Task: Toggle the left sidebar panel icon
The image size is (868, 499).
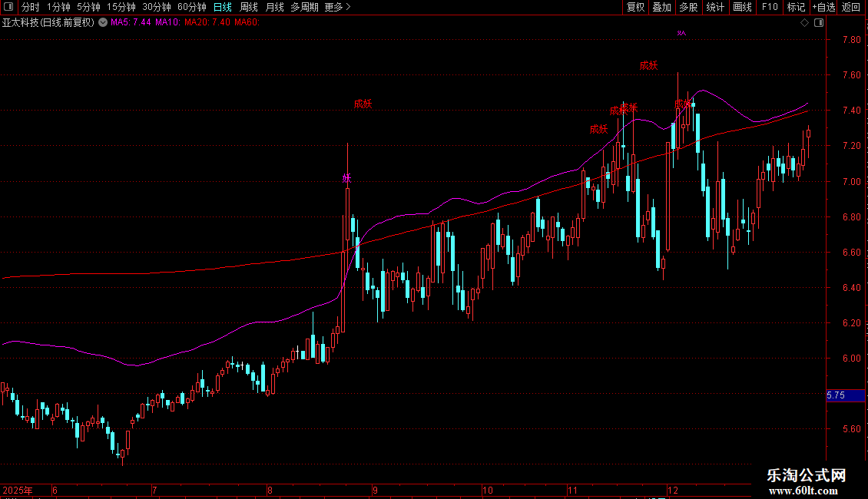Action: pos(8,7)
